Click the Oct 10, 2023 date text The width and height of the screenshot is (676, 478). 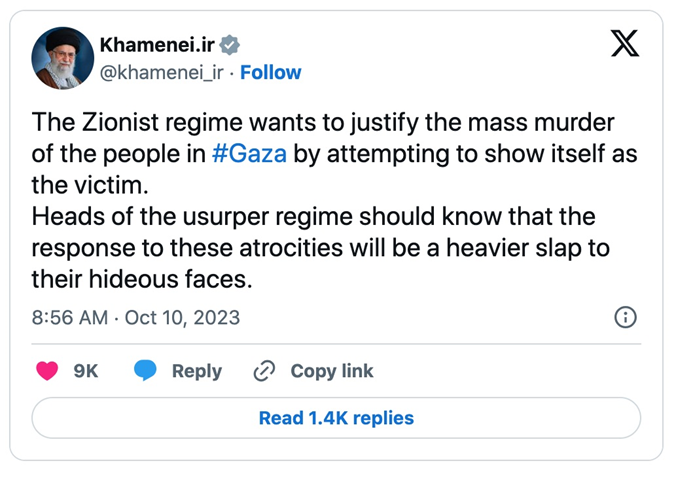[183, 318]
